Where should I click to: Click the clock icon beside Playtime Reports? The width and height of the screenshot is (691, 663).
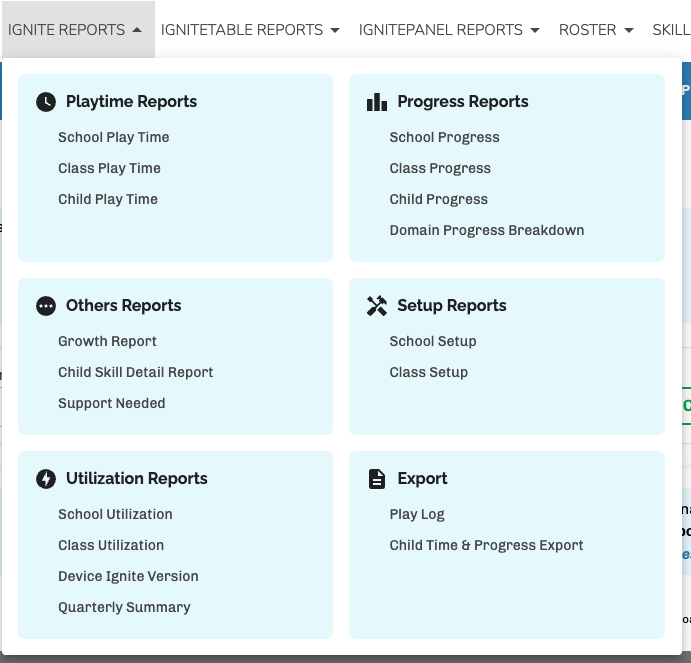46,102
